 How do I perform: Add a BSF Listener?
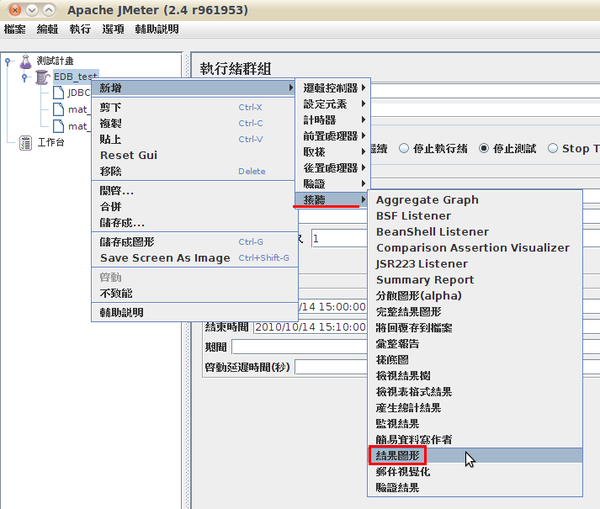475,216
